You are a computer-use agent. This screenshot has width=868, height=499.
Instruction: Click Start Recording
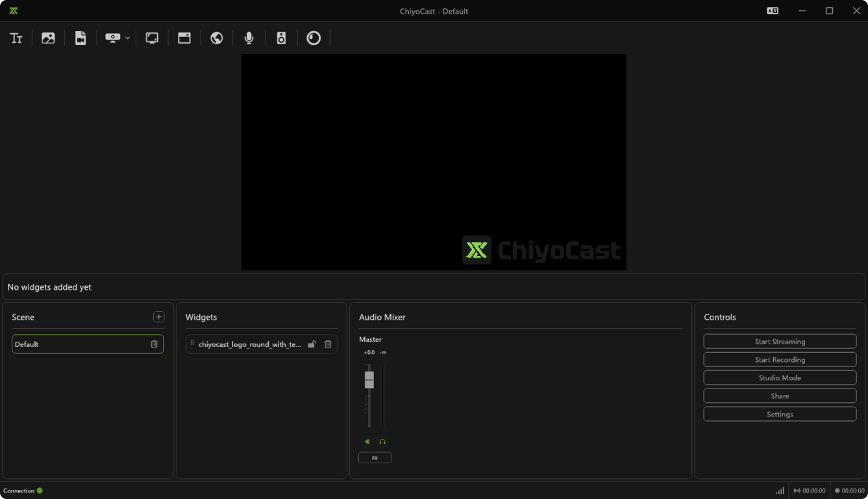tap(780, 360)
